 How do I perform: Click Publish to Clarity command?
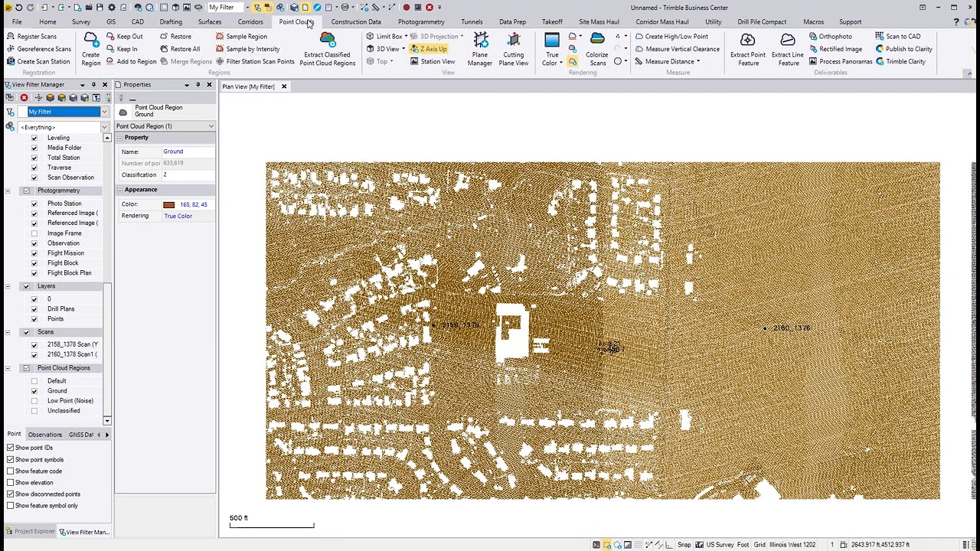click(x=904, y=49)
